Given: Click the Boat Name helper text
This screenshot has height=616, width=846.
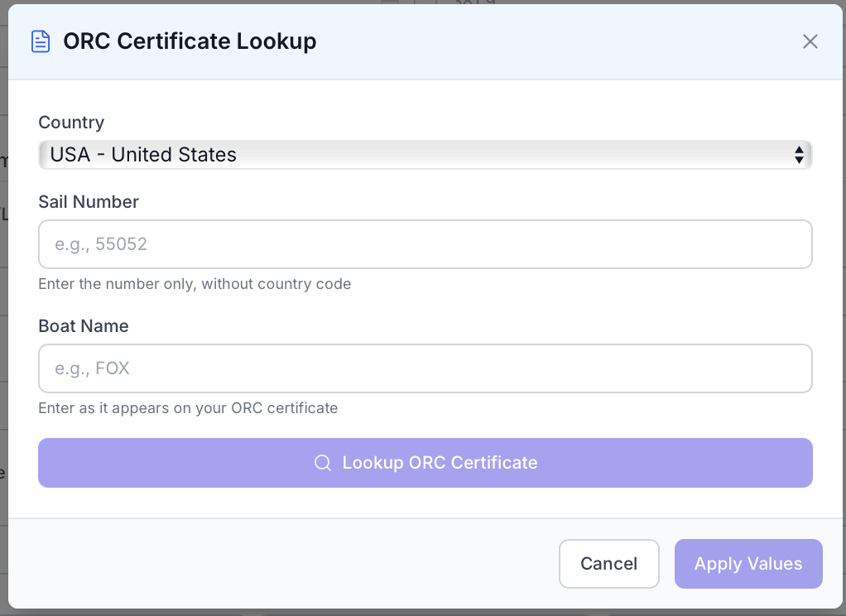Looking at the screenshot, I should click(x=187, y=408).
